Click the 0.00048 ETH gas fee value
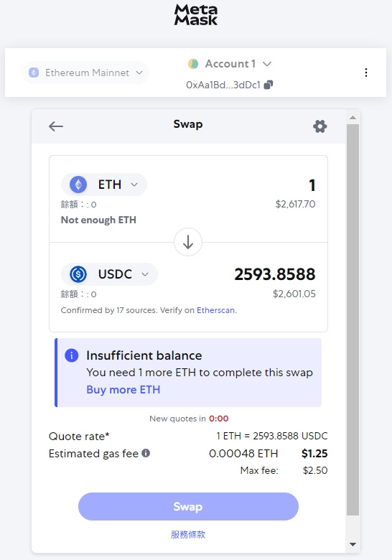Screen dimensions: 392x560 (x=243, y=454)
